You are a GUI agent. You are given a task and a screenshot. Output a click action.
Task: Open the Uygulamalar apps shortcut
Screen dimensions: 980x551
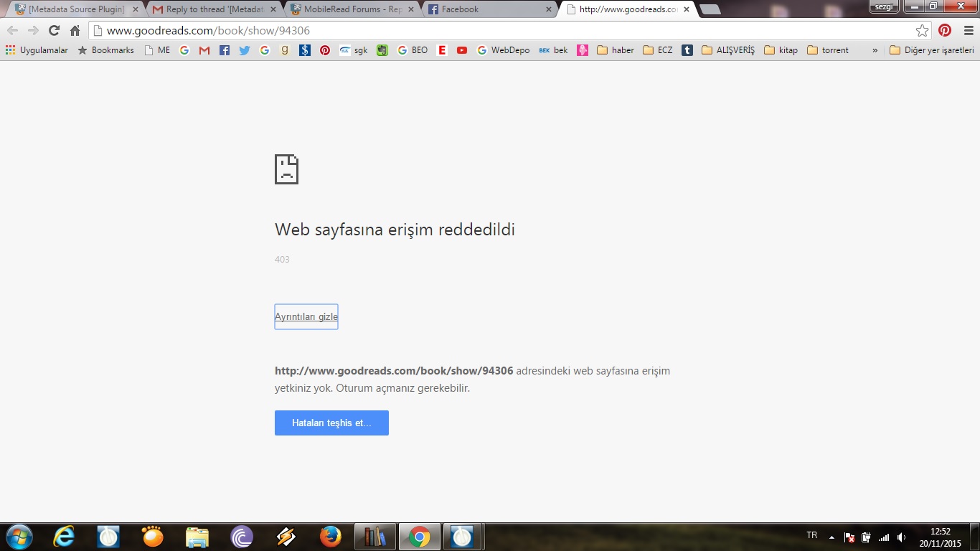[x=37, y=50]
